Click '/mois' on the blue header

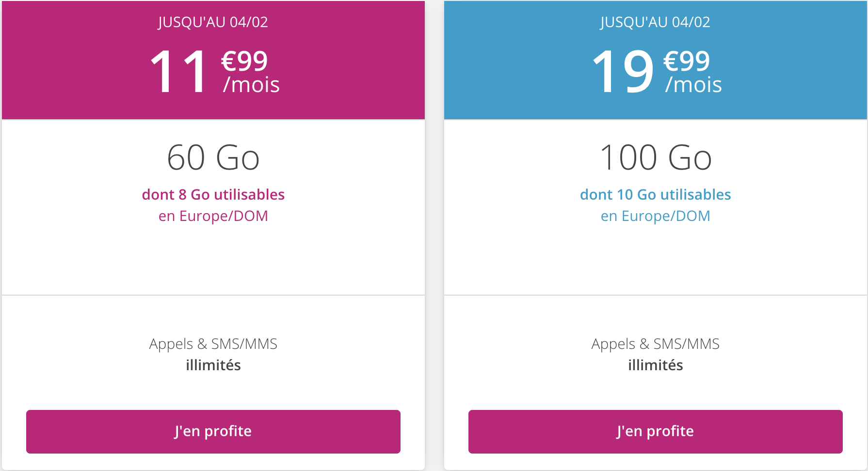coord(693,85)
